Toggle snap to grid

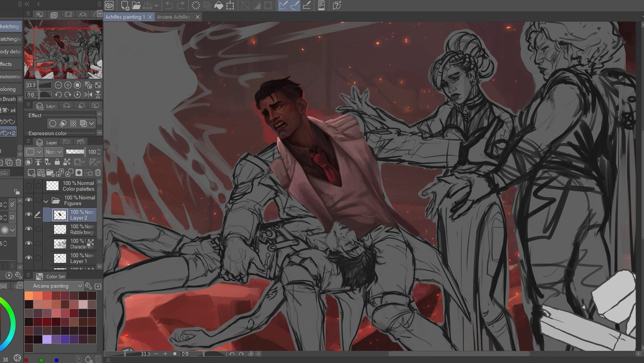(x=308, y=5)
